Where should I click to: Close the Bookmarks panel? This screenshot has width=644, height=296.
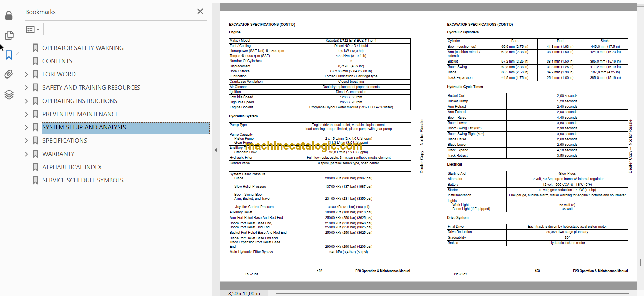click(200, 11)
